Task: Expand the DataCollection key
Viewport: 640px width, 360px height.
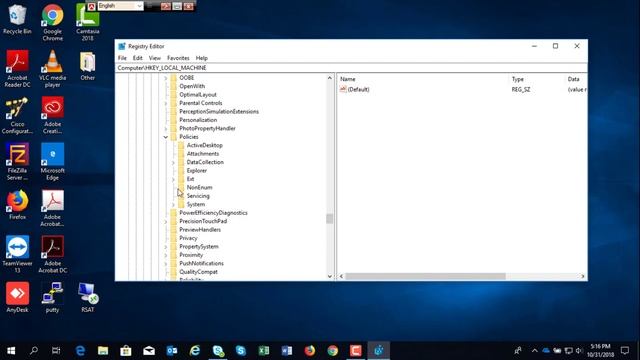Action: pos(173,162)
